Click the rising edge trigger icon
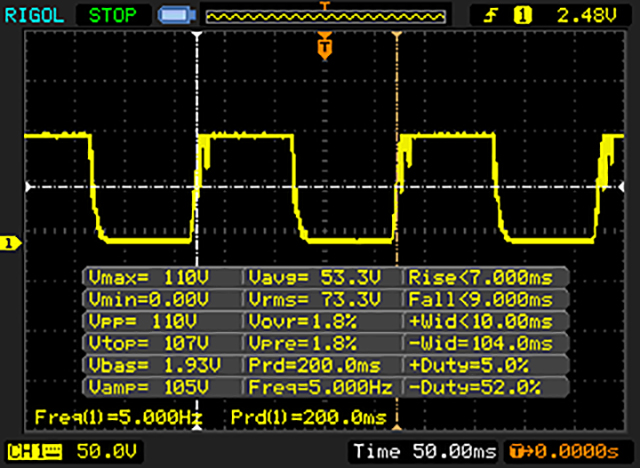 (491, 16)
